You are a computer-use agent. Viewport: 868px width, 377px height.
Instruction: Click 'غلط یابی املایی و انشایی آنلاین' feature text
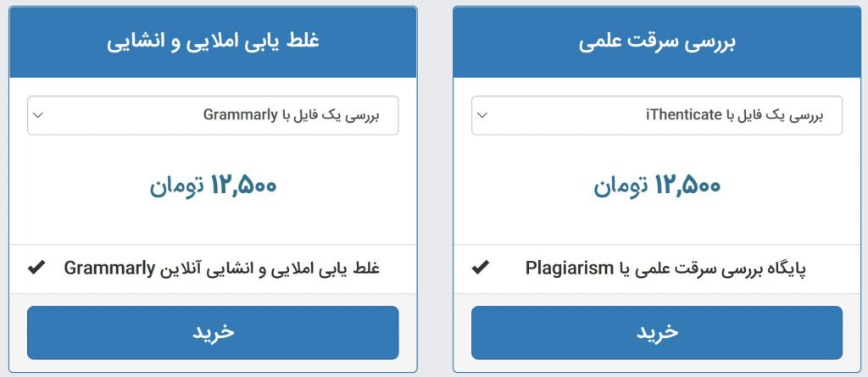[269, 269]
